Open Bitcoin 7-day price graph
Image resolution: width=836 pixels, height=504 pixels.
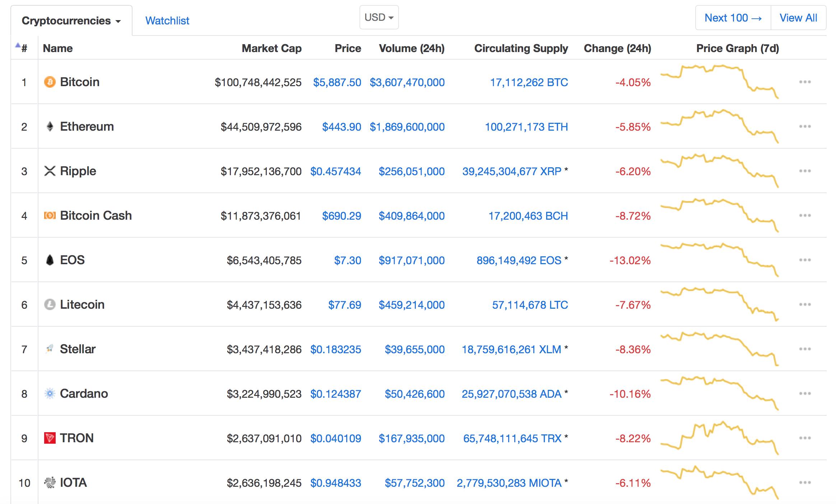point(720,82)
